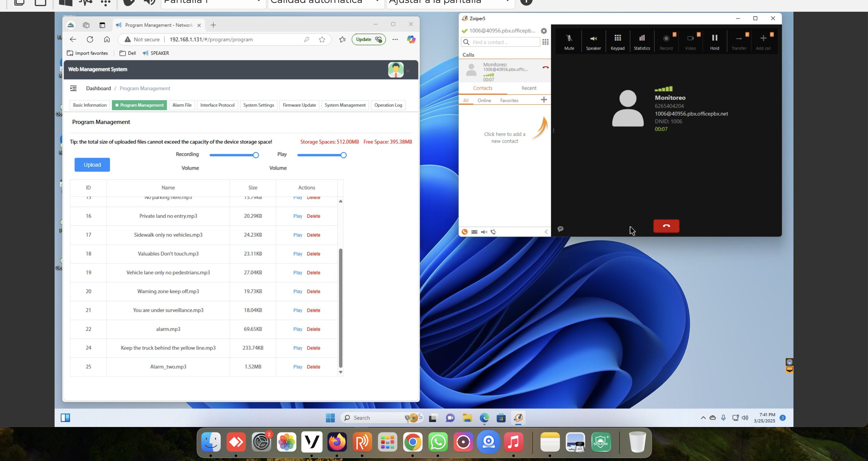Toggle Speaker in Zoiper call toolbar
Screen dimensions: 868x461
coord(593,42)
